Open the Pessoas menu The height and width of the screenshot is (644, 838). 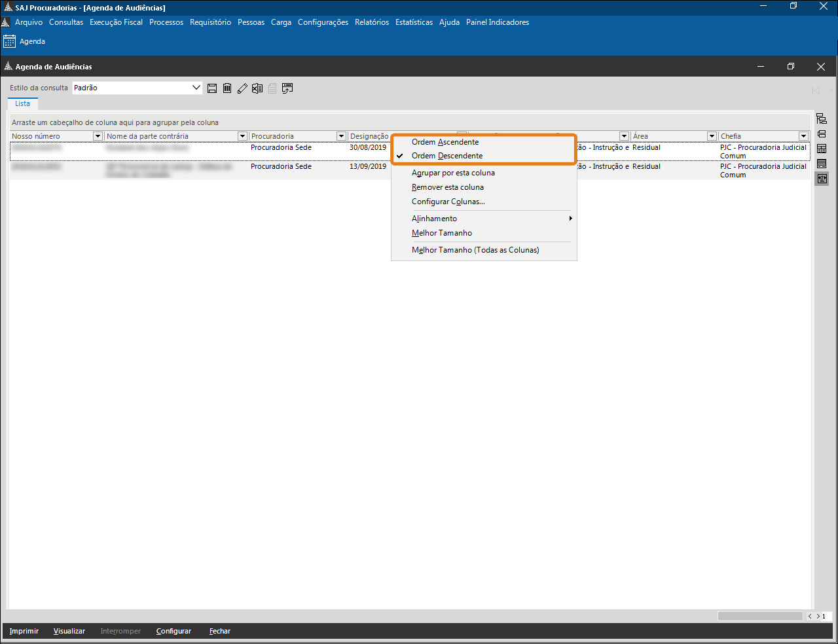[251, 22]
